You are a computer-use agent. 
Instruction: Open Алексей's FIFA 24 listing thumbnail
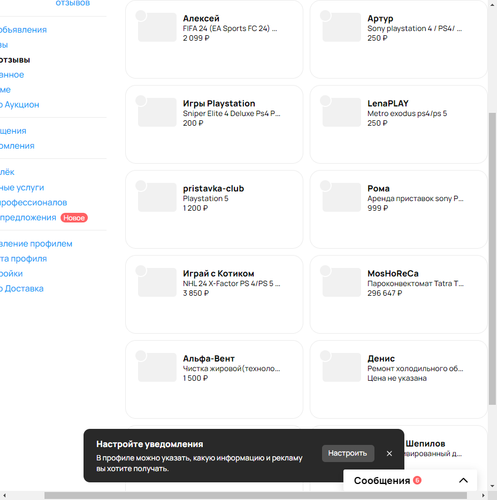click(157, 27)
